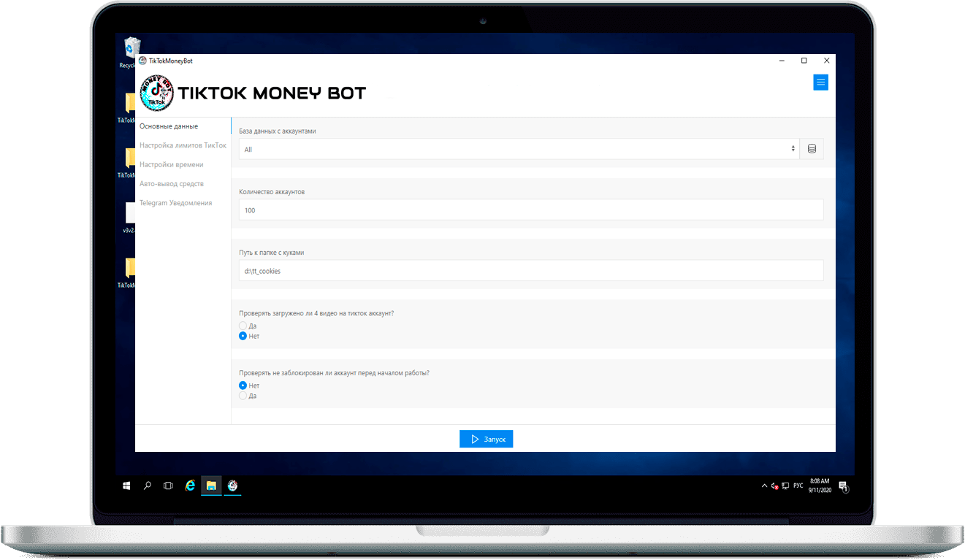Open taskbar search magnifier

[148, 485]
